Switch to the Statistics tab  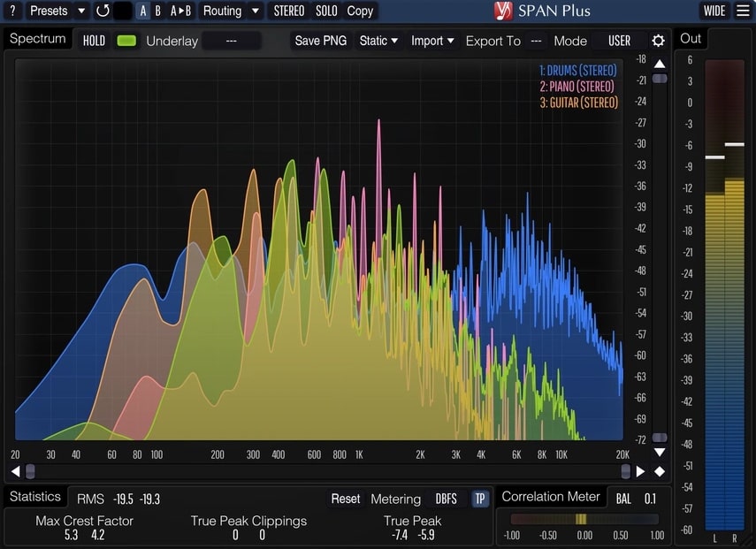[x=35, y=497]
